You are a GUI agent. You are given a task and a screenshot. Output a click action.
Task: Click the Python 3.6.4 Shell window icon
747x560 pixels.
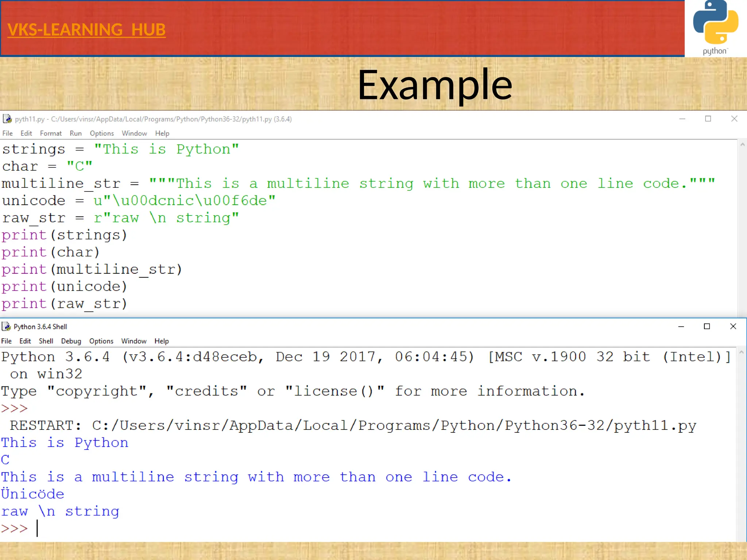pyautogui.click(x=6, y=326)
